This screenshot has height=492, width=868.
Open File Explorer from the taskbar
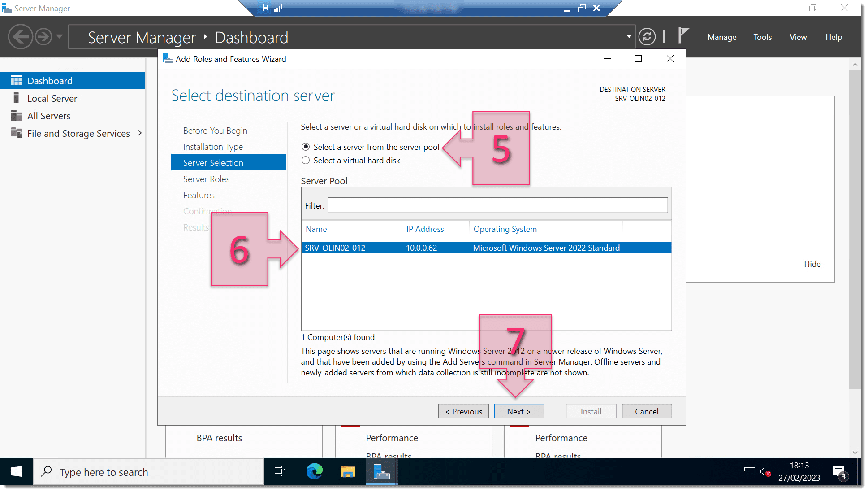[348, 472]
